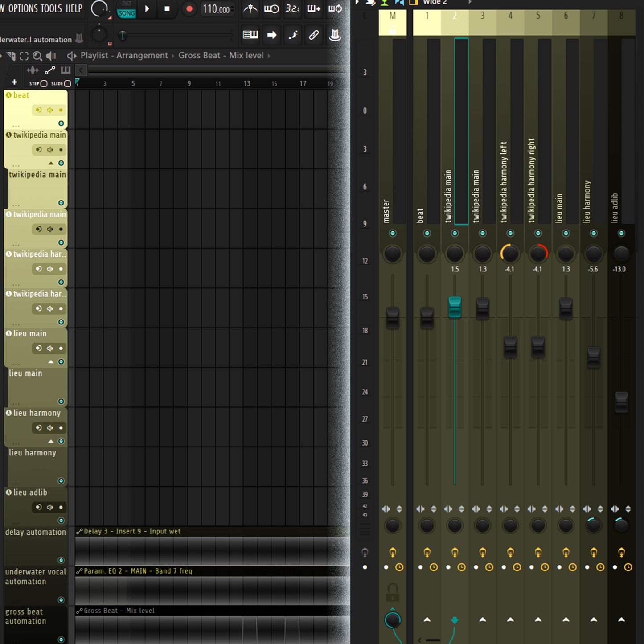The width and height of the screenshot is (644, 644).
Task: Mute the master mixer track LED
Action: [393, 233]
